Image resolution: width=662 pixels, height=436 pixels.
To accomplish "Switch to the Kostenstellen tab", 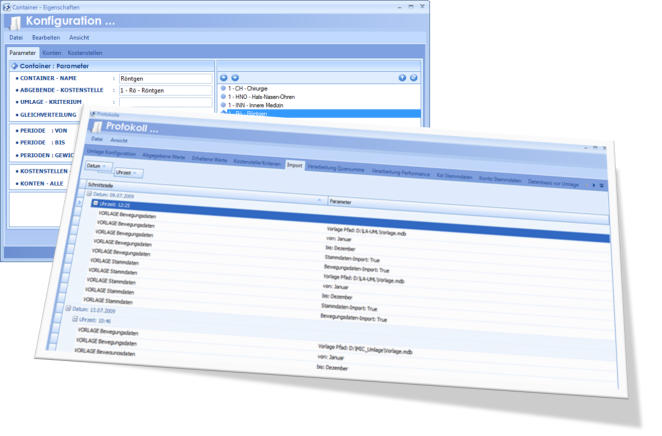I will point(85,53).
